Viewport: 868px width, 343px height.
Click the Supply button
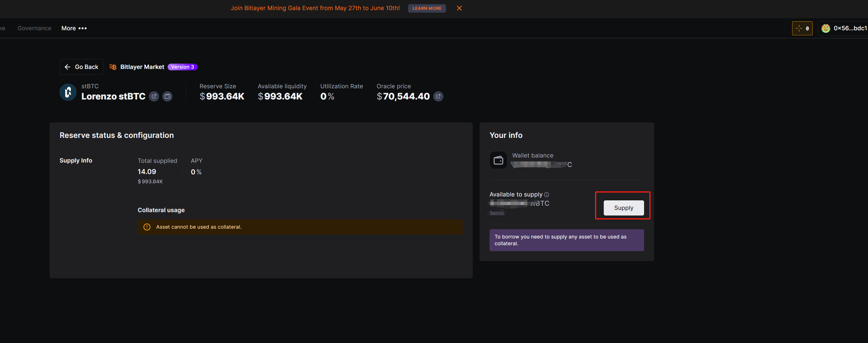pyautogui.click(x=623, y=208)
